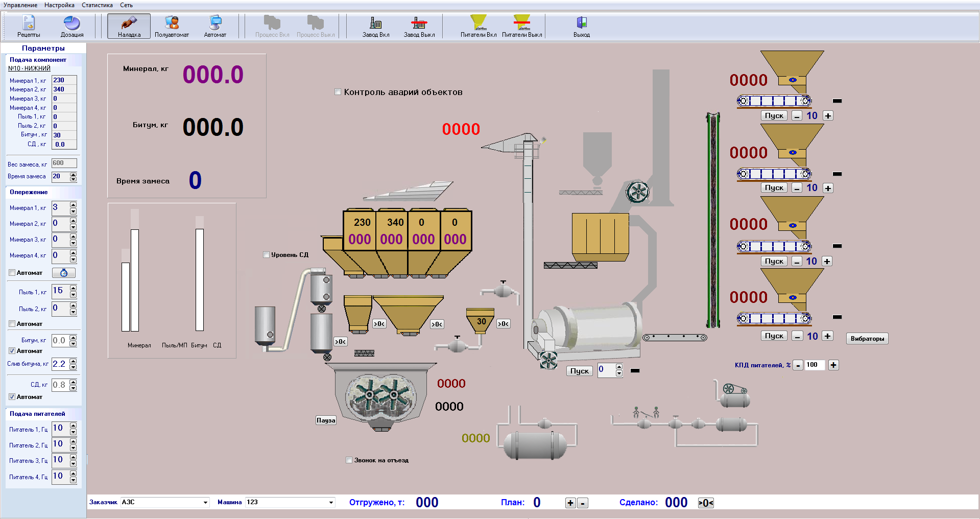Click the Вес замеса input field

tap(64, 163)
